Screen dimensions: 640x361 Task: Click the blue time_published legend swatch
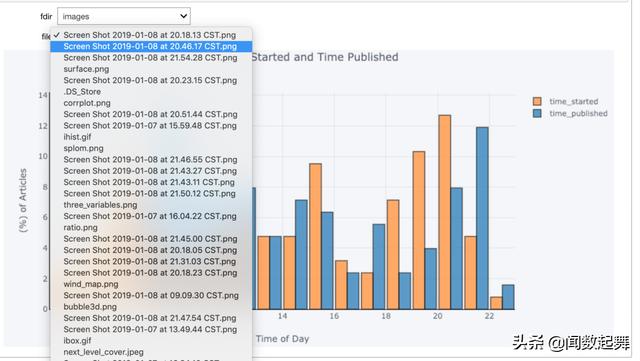pos(537,113)
